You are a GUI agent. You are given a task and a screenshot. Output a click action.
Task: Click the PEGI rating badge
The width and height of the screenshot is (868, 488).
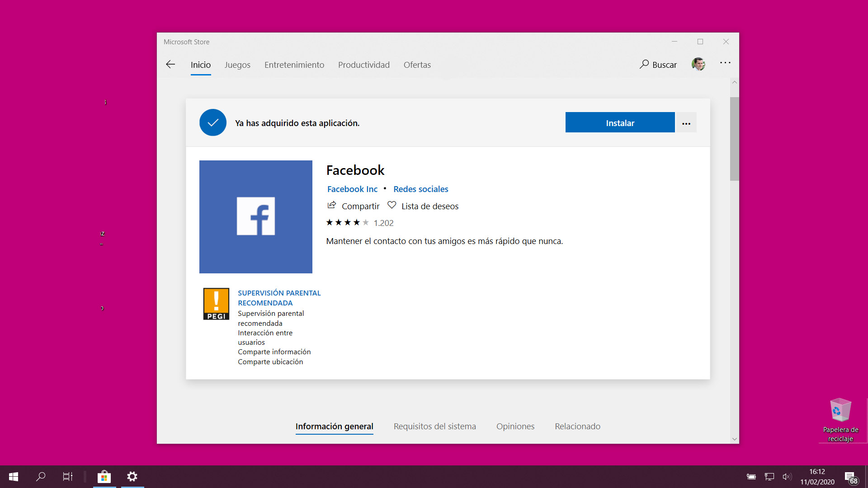[216, 304]
